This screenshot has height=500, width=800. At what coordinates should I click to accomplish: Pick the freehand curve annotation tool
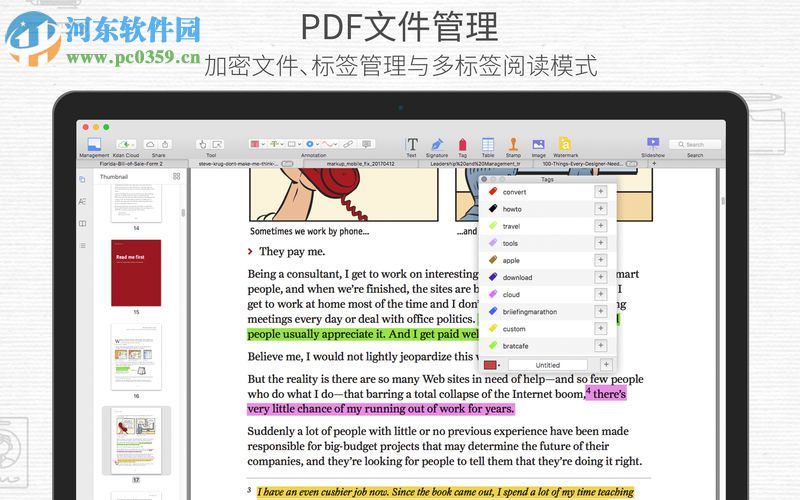[x=328, y=144]
